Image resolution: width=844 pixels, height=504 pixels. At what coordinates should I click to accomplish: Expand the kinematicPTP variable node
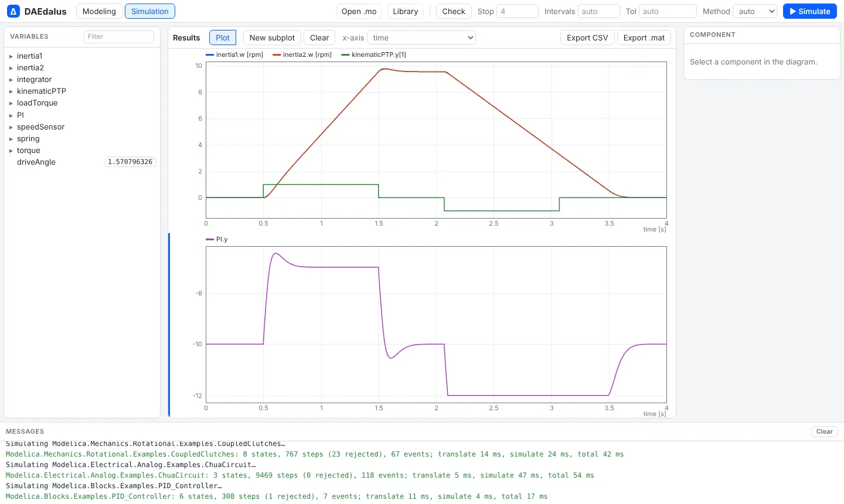coord(11,91)
